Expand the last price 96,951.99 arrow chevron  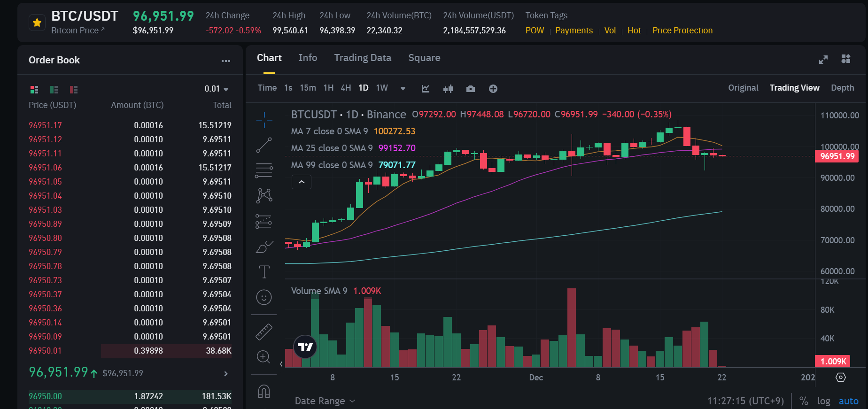pos(226,374)
